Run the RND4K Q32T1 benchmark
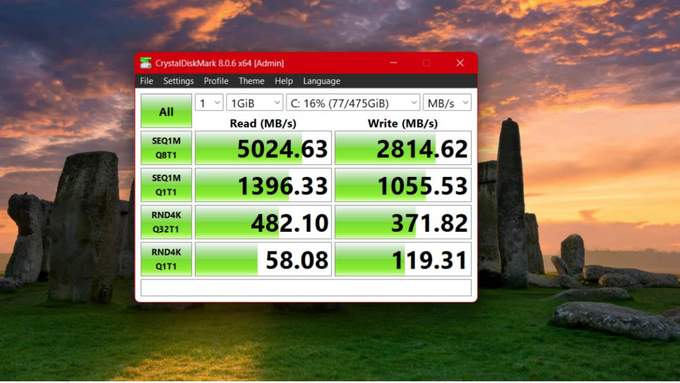This screenshot has width=680, height=383. click(x=166, y=222)
